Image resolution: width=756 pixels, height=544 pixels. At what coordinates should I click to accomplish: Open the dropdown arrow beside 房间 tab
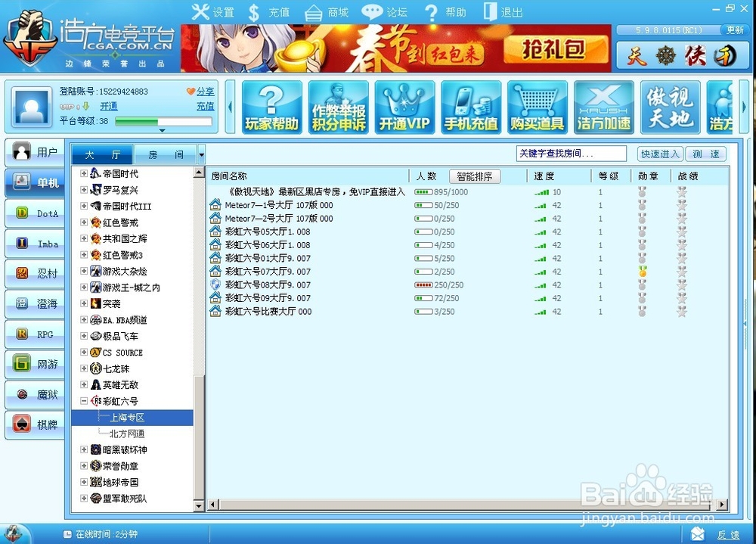pos(202,155)
